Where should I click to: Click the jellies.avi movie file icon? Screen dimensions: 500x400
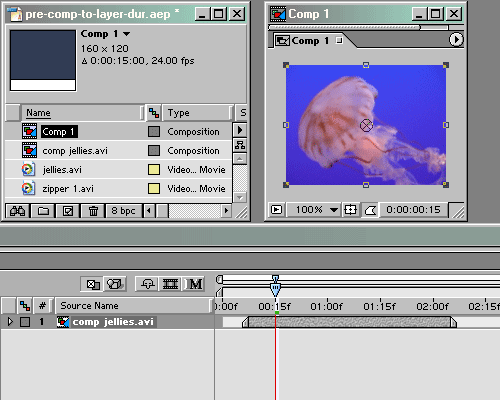28,169
